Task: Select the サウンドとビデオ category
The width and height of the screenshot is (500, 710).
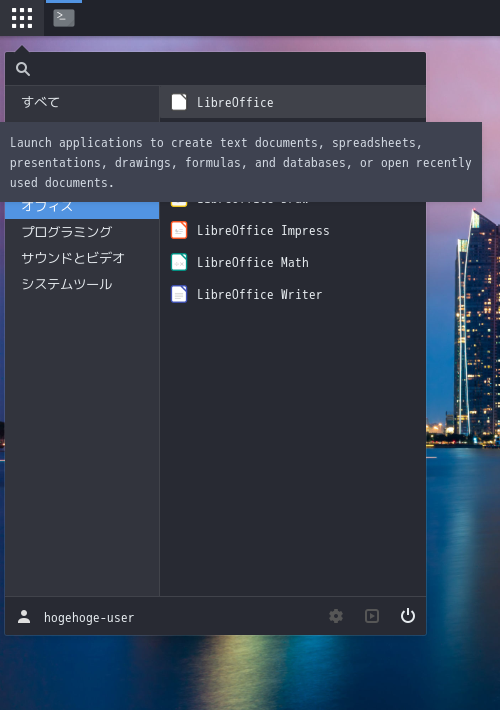Action: coord(82,258)
